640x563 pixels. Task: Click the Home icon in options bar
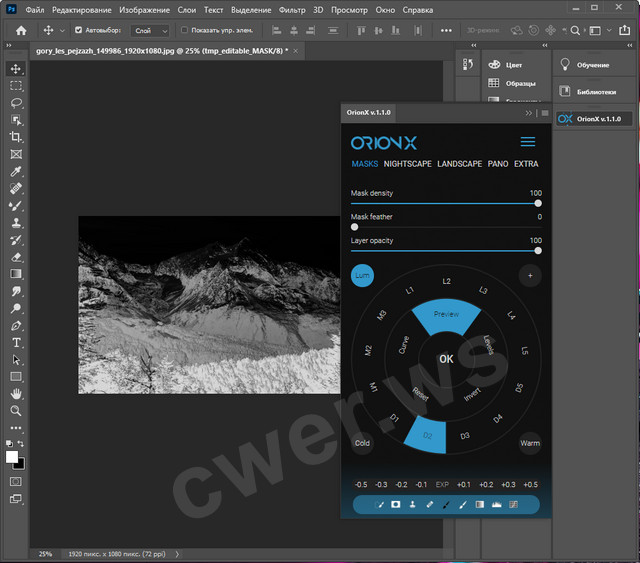coord(21,31)
